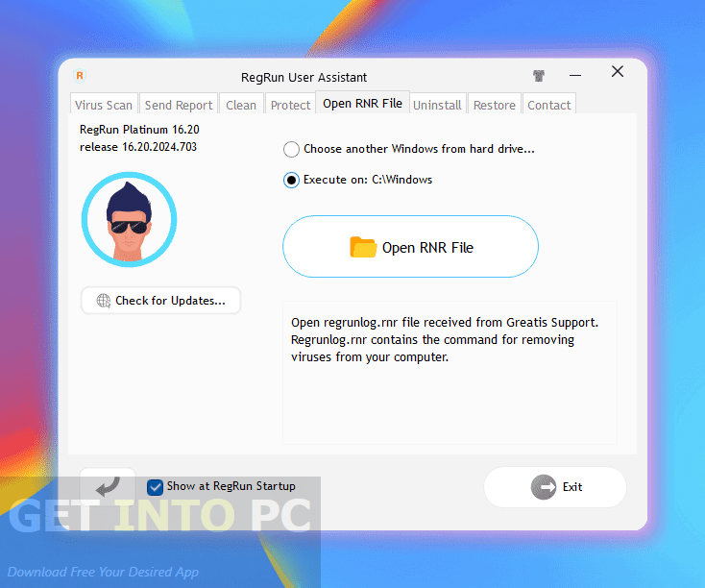Toggle the 'Show at RegRun Startup' checkbox
The width and height of the screenshot is (705, 588).
[x=156, y=487]
